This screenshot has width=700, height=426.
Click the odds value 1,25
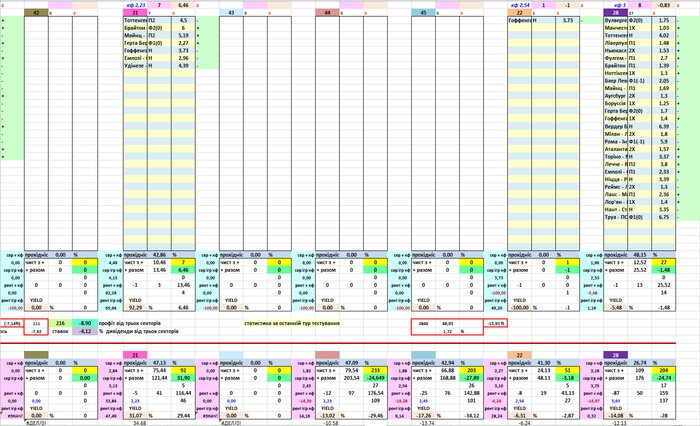[664, 104]
